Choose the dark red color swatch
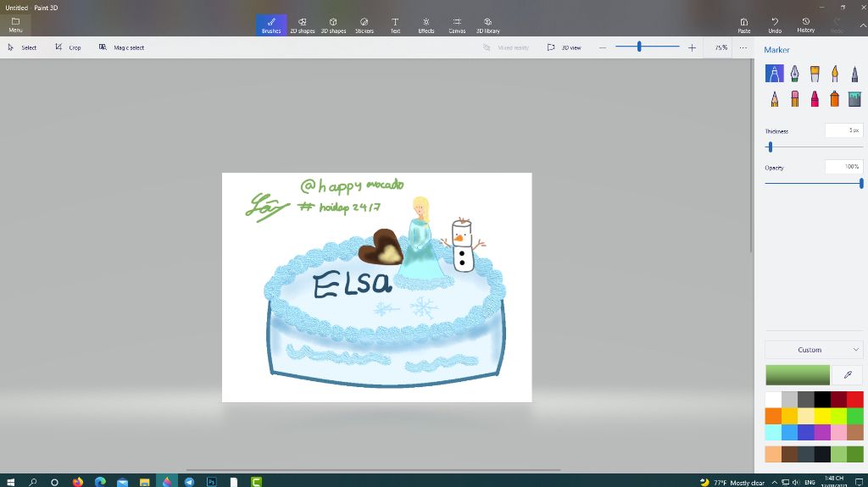 click(838, 399)
